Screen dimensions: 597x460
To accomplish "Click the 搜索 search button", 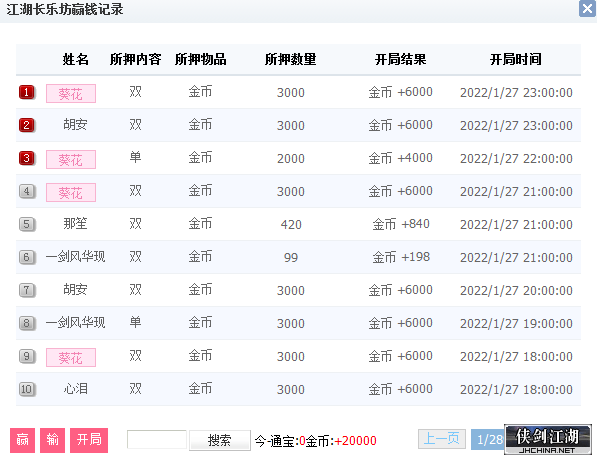I will (x=220, y=441).
